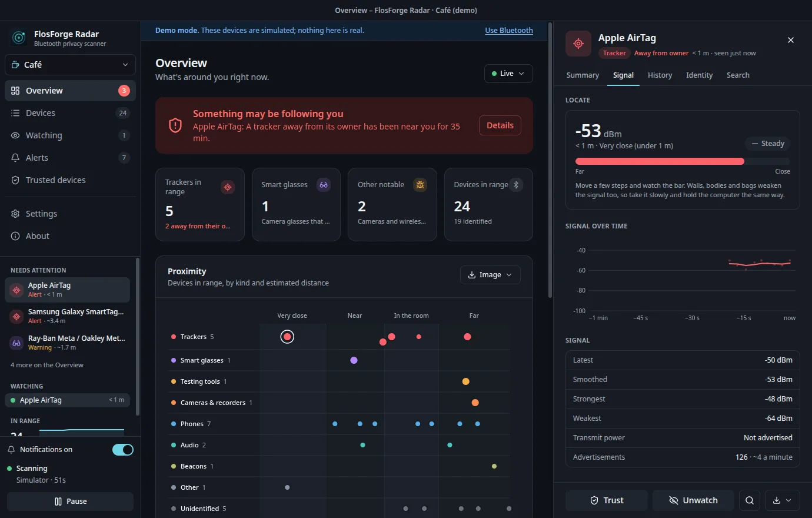Click the bell icon beside Notifications on

11,450
